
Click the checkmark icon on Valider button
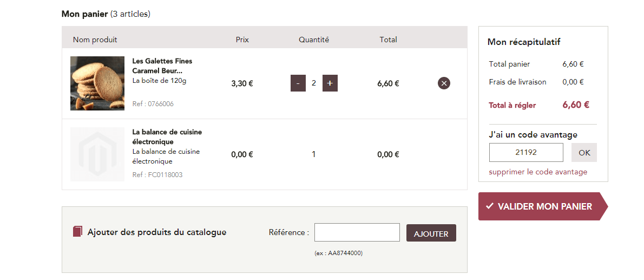tap(490, 206)
